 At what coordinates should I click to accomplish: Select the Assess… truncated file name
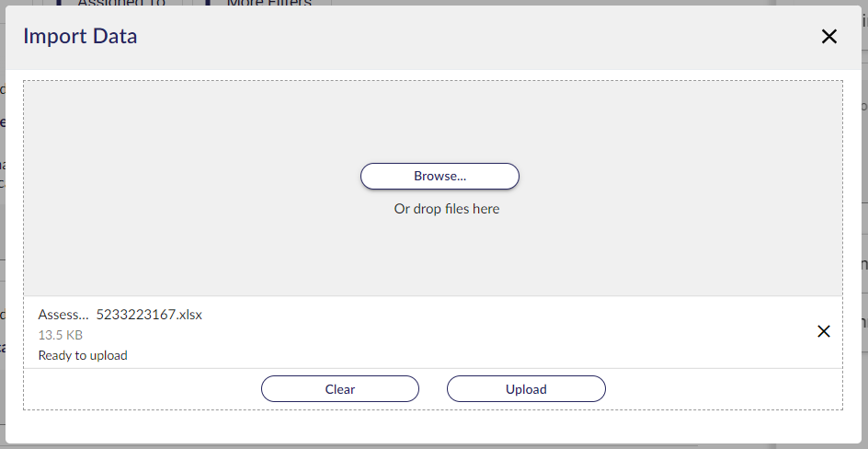(63, 315)
